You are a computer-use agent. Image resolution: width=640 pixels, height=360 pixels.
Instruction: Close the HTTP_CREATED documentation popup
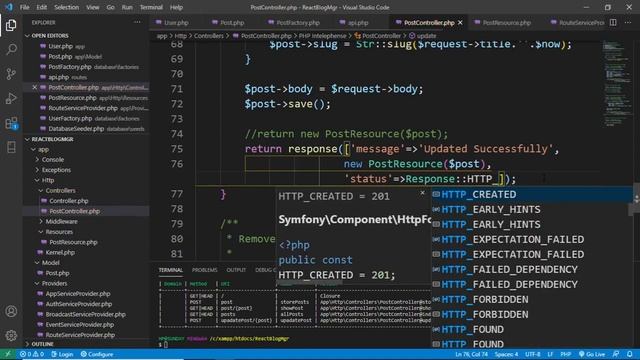click(x=422, y=192)
